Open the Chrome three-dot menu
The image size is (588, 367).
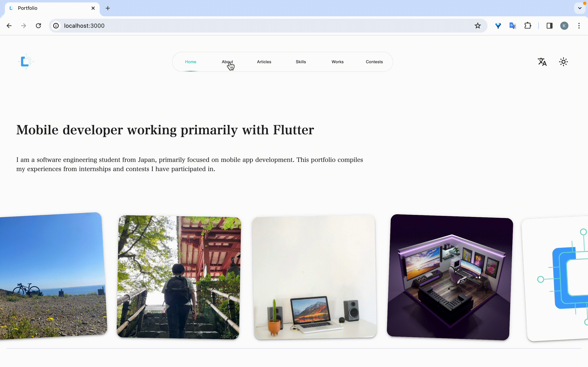(579, 26)
